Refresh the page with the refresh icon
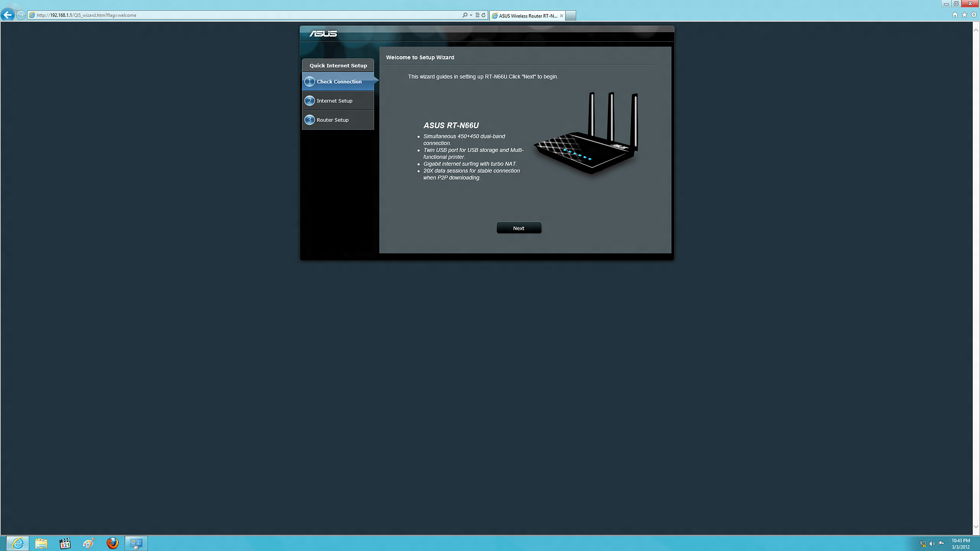 [483, 15]
